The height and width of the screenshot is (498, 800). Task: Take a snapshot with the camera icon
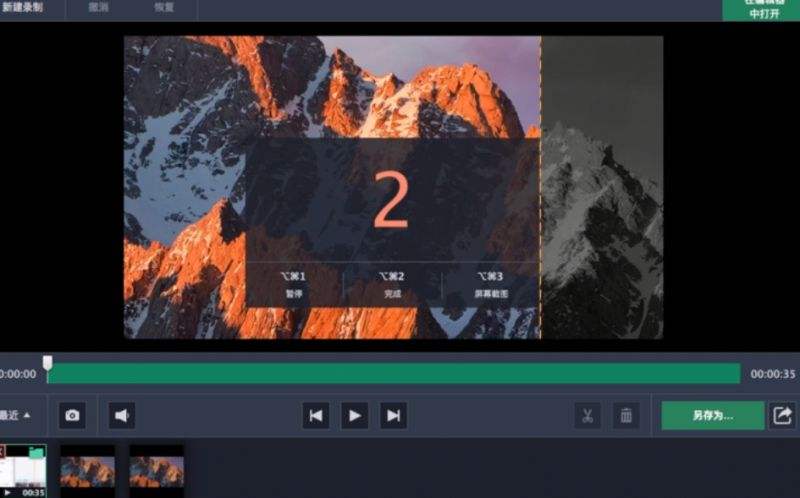click(x=72, y=415)
